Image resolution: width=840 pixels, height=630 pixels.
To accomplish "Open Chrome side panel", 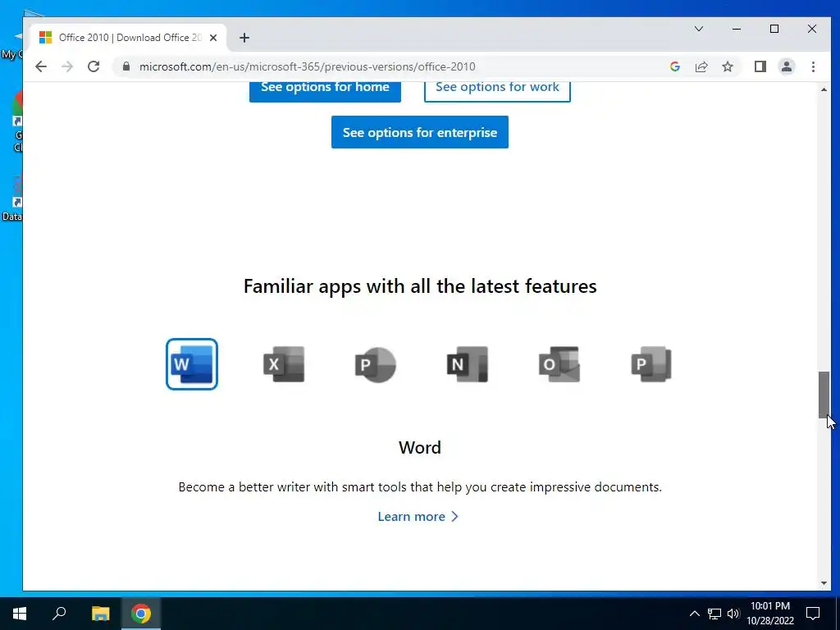I will (x=760, y=66).
